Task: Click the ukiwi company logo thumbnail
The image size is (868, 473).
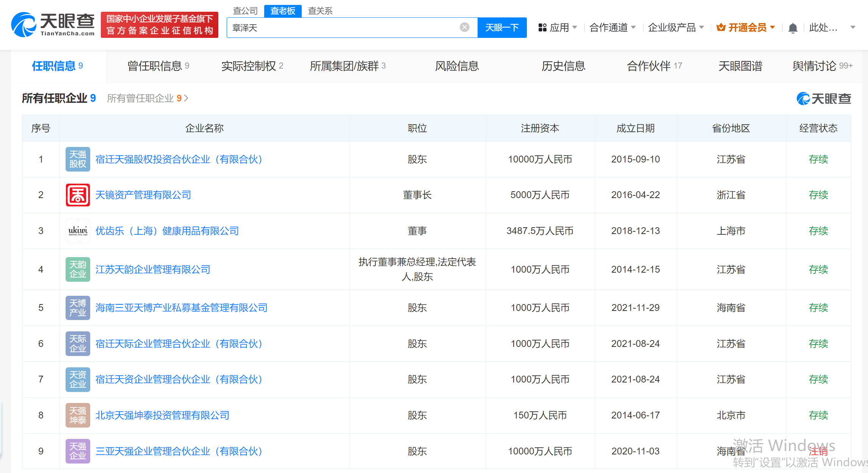Action: [x=78, y=231]
